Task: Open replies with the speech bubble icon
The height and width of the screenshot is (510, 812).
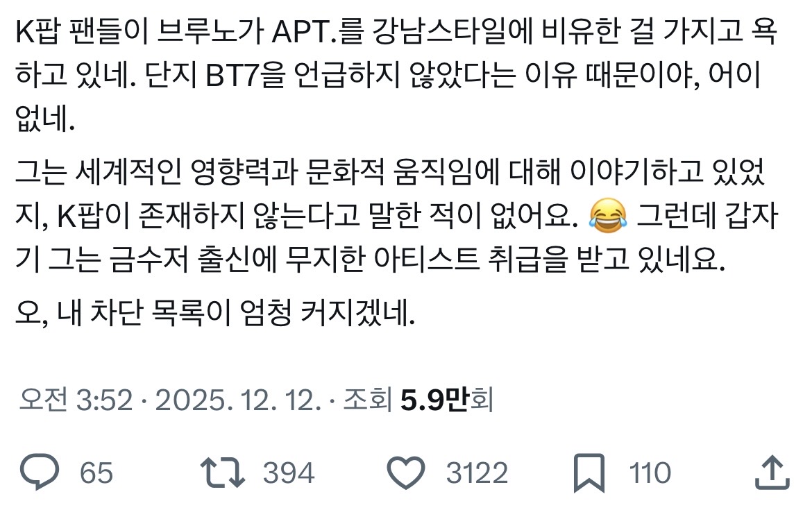Action: click(40, 472)
